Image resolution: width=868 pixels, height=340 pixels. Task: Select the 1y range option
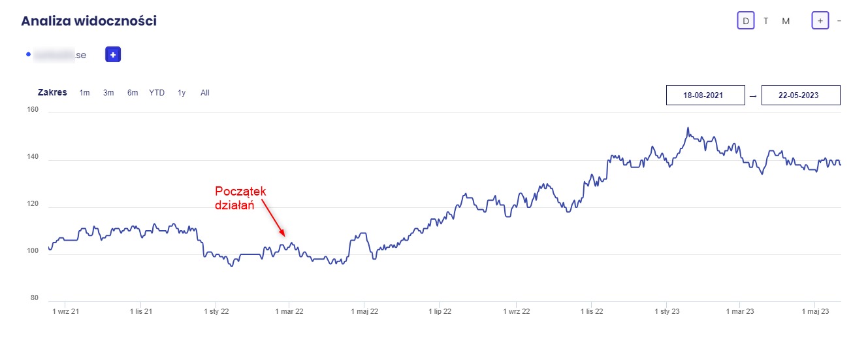tap(182, 93)
